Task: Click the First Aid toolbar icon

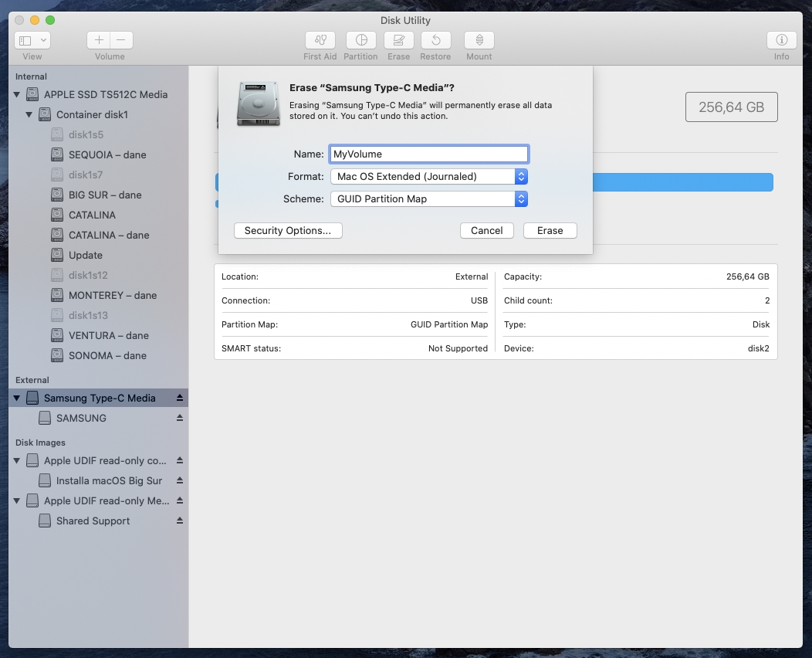Action: [x=320, y=40]
